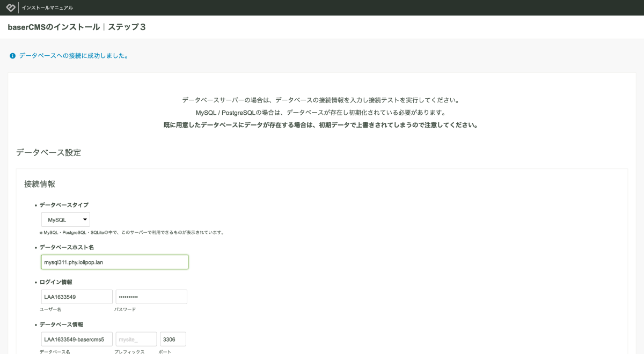Viewport: 644px width, 354px height.
Task: Click the bold overwrite warning text
Action: point(320,126)
